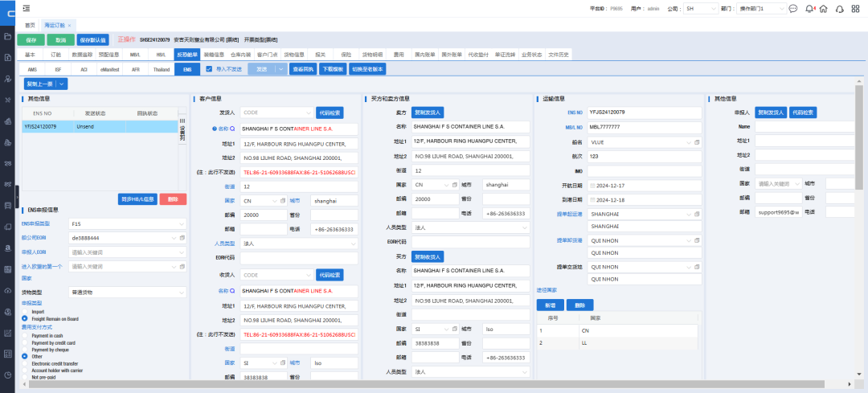Screen dimensions: 868x393
Task: Click the green 保存 button
Action: tap(31, 40)
